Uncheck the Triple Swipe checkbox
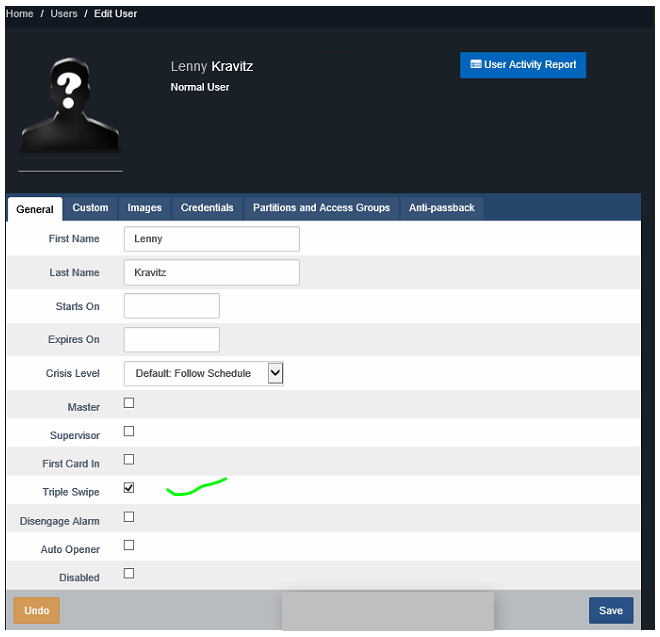This screenshot has width=660, height=637. pyautogui.click(x=129, y=488)
